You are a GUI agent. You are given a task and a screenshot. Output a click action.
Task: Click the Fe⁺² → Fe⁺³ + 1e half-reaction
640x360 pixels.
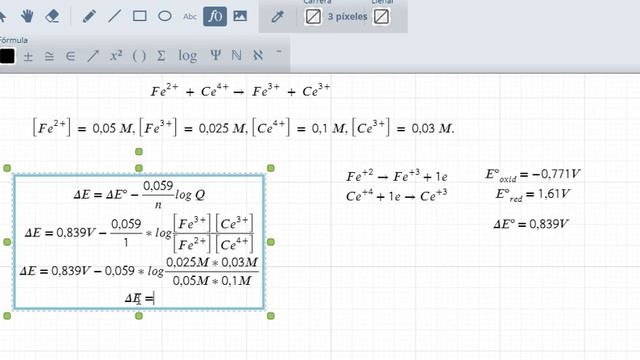click(x=397, y=176)
